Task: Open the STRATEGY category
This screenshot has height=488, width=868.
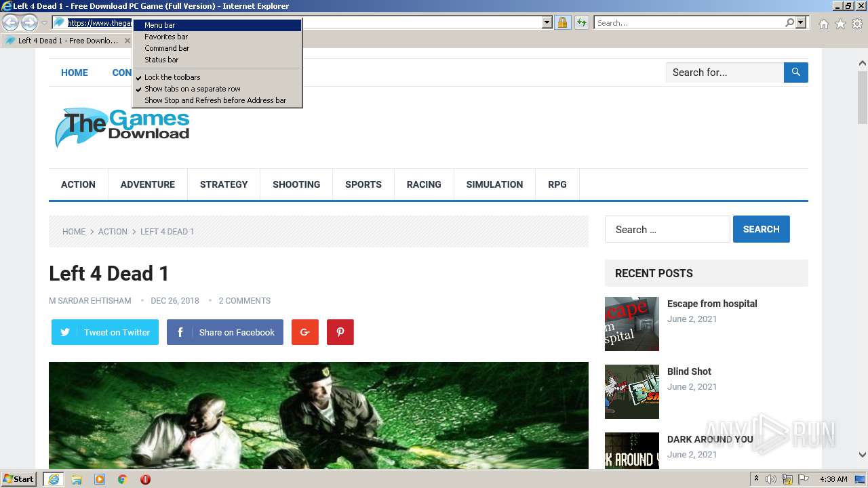Action: point(224,184)
